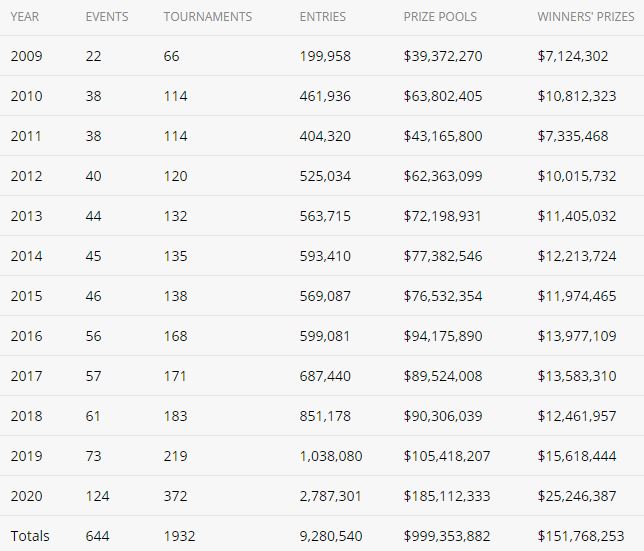The width and height of the screenshot is (644, 551).
Task: Click the 2012 entries value 525,034
Action: click(325, 176)
